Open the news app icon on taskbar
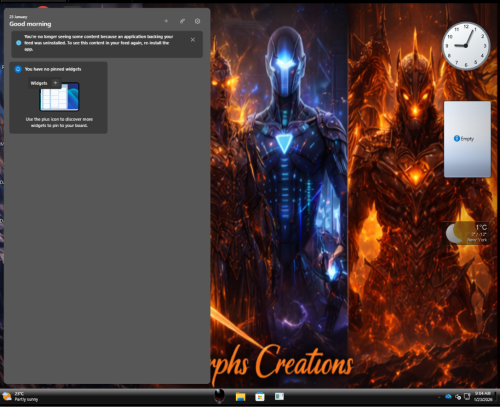Viewport: 500px width, 407px height. coord(279,396)
